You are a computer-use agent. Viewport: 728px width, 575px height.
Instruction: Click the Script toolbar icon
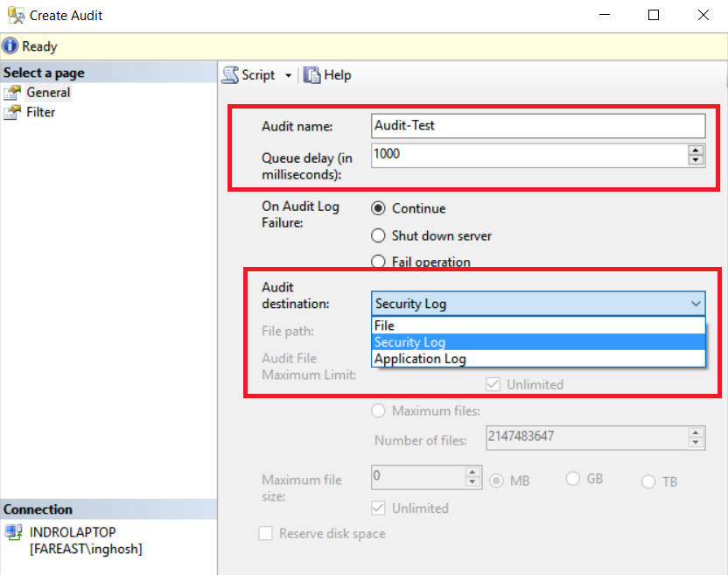tap(230, 75)
